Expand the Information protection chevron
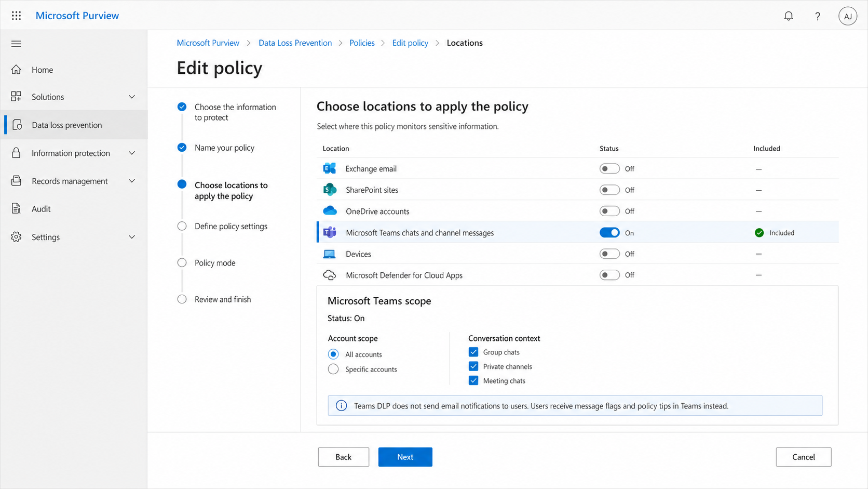The width and height of the screenshot is (868, 489). 132,153
